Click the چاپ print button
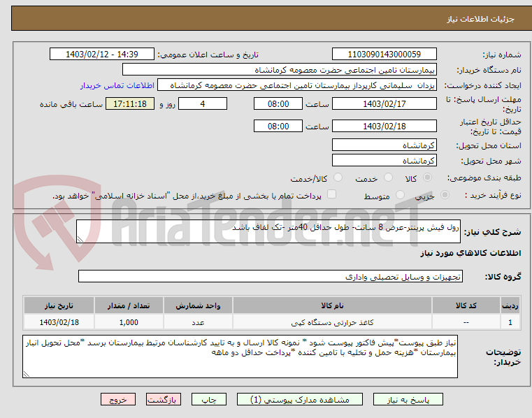532x418 pixels. pyautogui.click(x=208, y=399)
